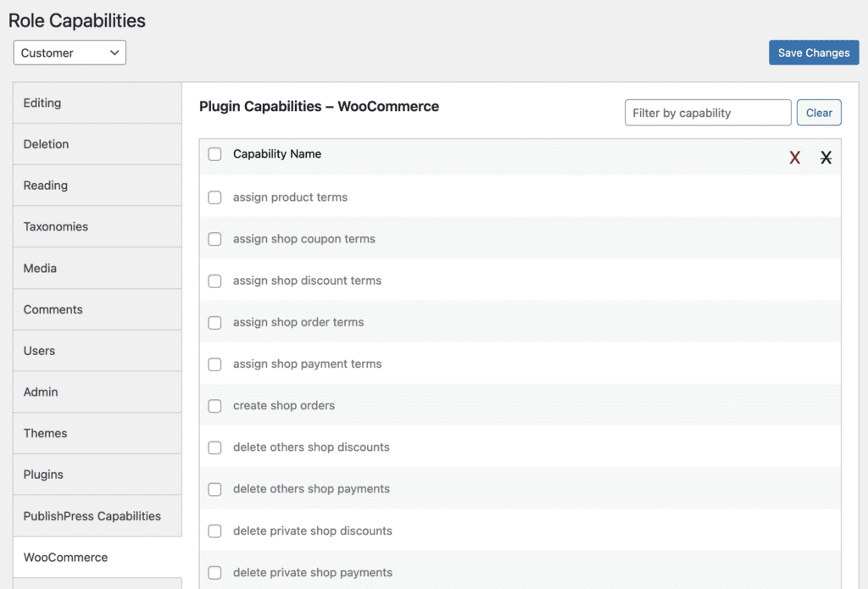
Task: Open the role selector showing Customer
Action: (x=69, y=52)
